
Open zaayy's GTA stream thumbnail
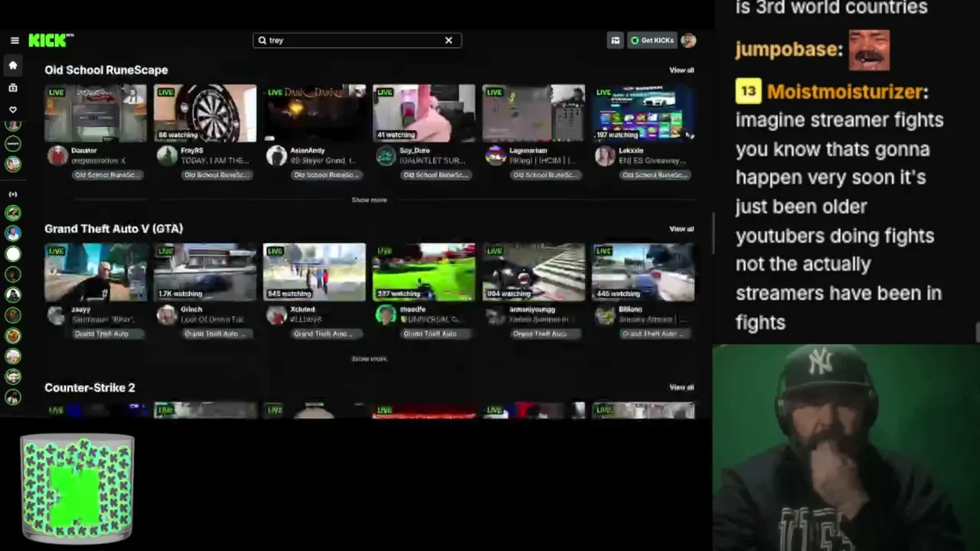(x=96, y=272)
